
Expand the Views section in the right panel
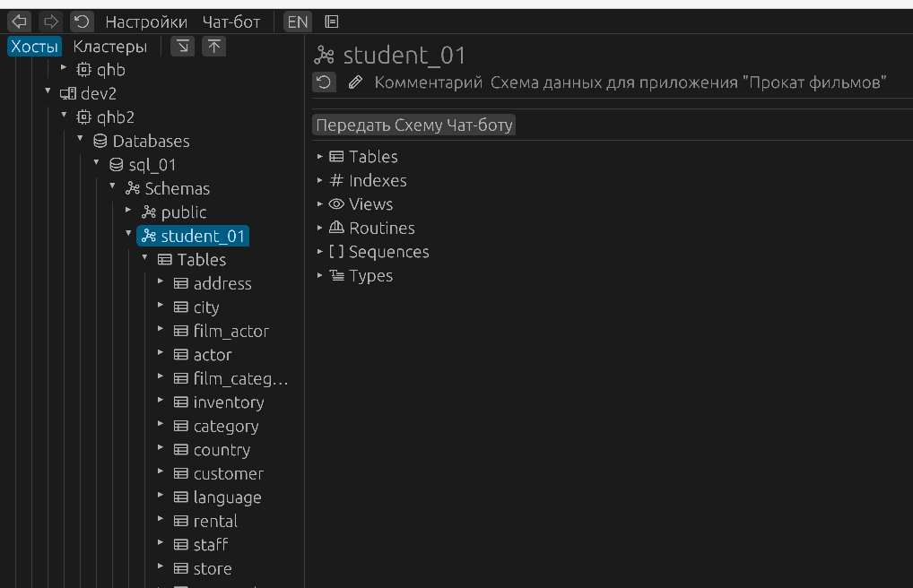320,204
